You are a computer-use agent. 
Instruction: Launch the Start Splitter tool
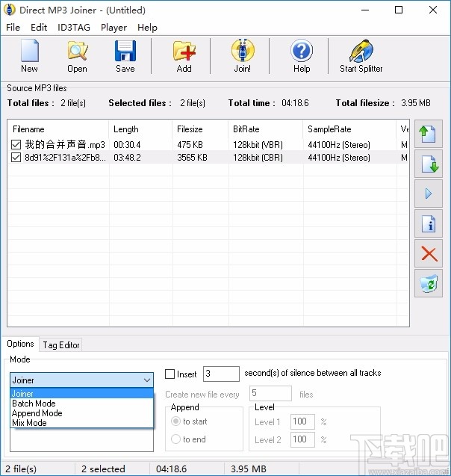(x=361, y=56)
